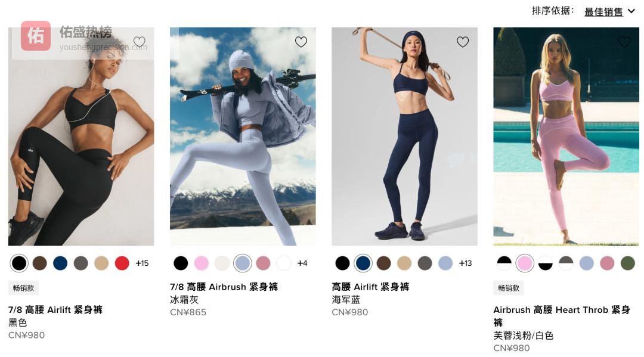Add navy Airlift leggings to wishlist heart
This screenshot has width=644, height=357.
[463, 42]
